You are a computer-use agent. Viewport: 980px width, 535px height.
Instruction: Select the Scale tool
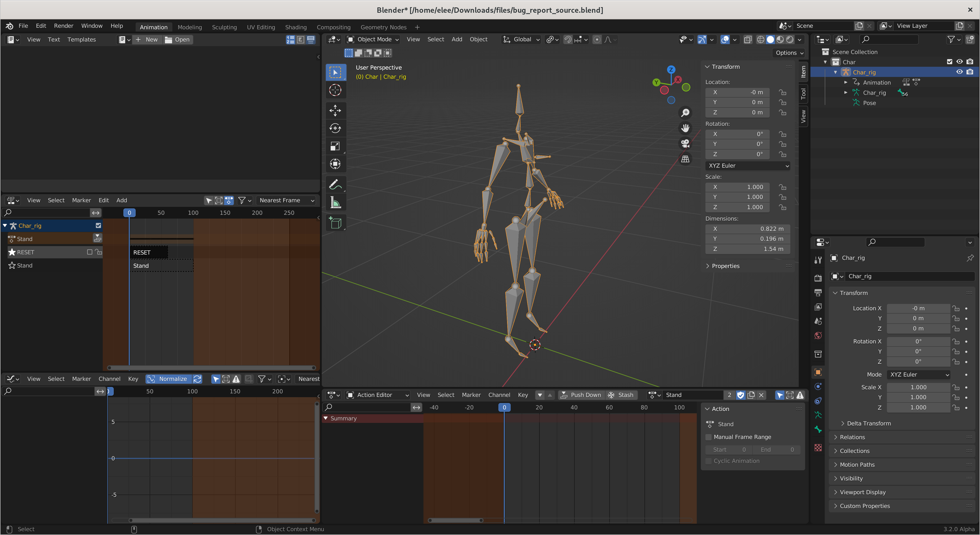[335, 146]
